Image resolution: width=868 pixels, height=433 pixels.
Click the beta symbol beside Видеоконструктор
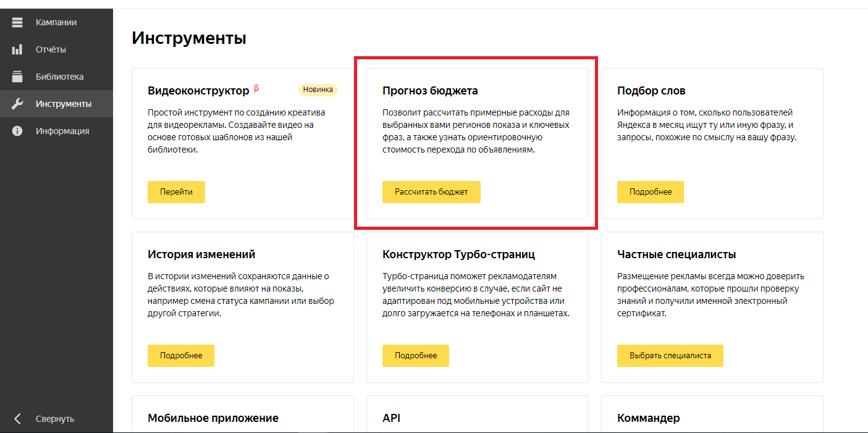click(256, 89)
